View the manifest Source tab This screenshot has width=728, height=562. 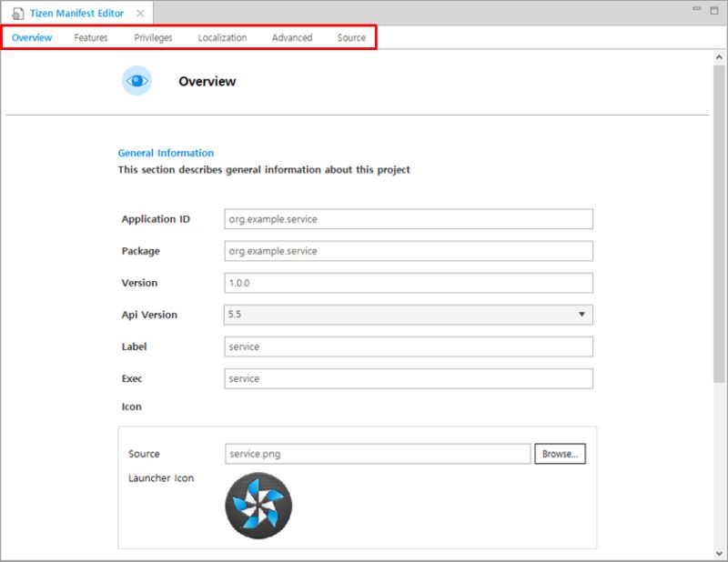[350, 37]
